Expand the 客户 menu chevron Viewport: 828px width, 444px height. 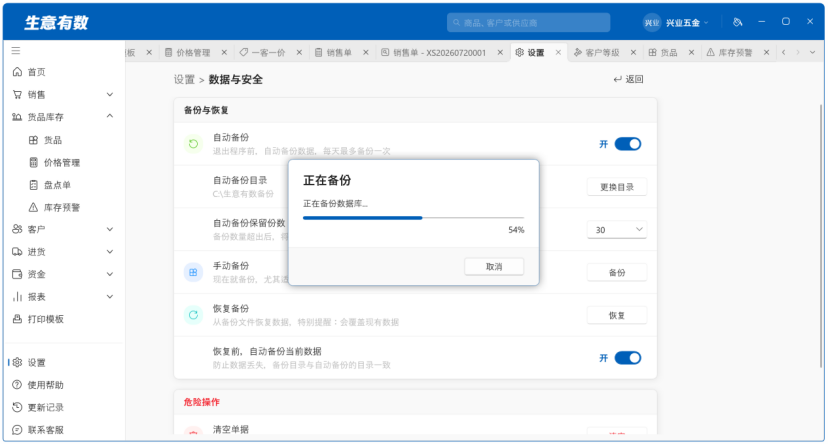click(110, 229)
